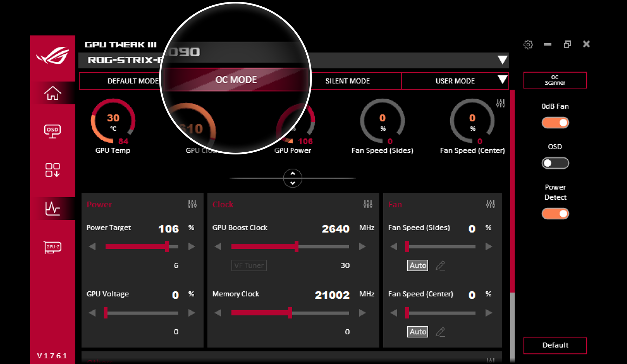Open the User Mode profile dropdown arrow

tap(502, 80)
